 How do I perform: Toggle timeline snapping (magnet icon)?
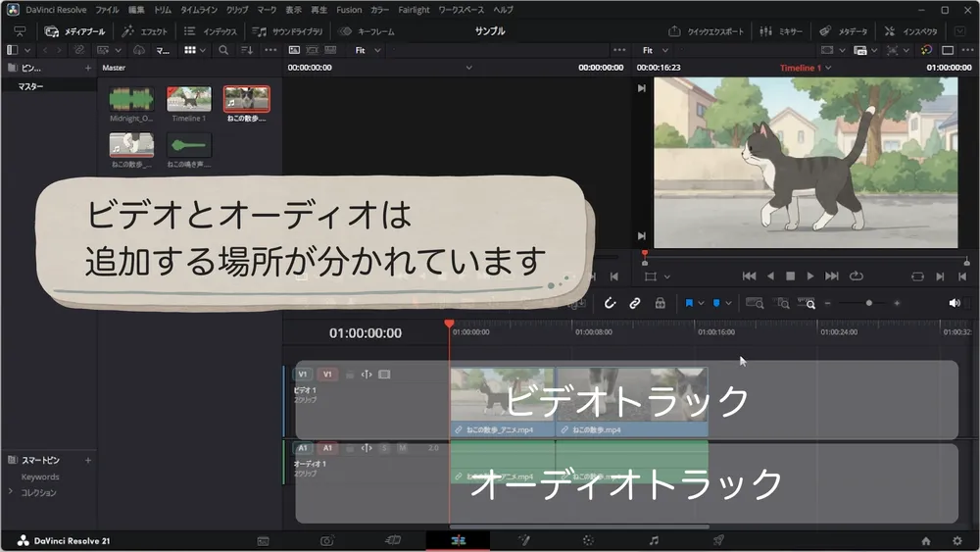tap(610, 303)
